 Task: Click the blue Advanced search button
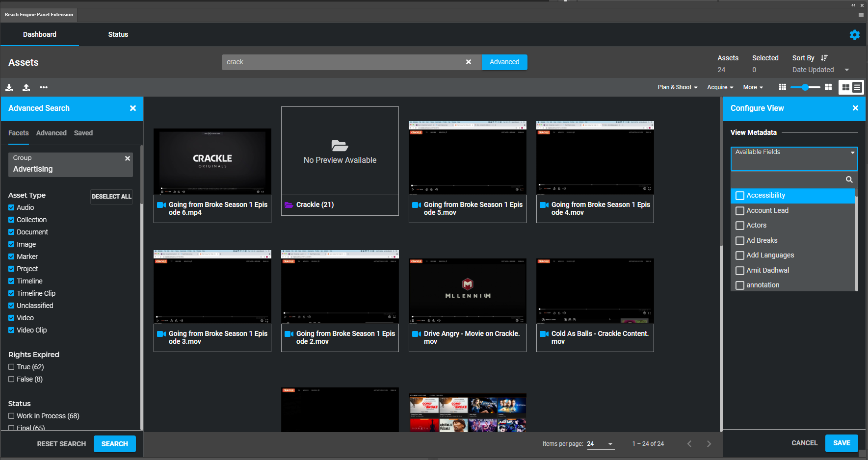coord(504,62)
